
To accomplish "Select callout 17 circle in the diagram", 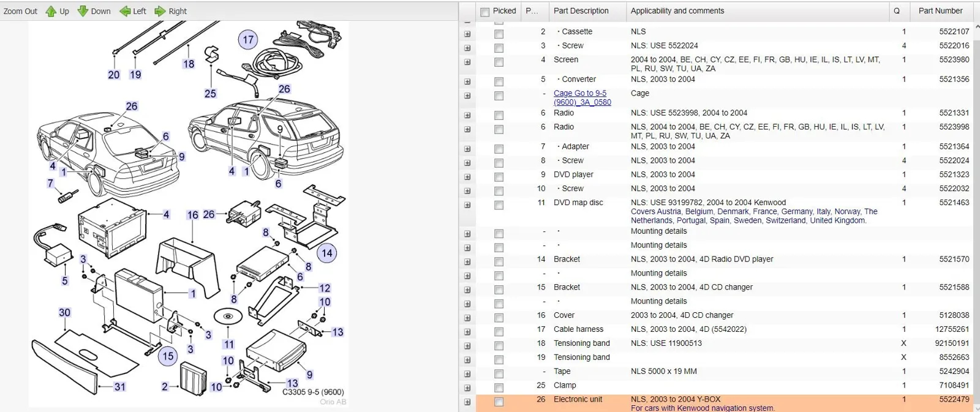I will 247,40.
